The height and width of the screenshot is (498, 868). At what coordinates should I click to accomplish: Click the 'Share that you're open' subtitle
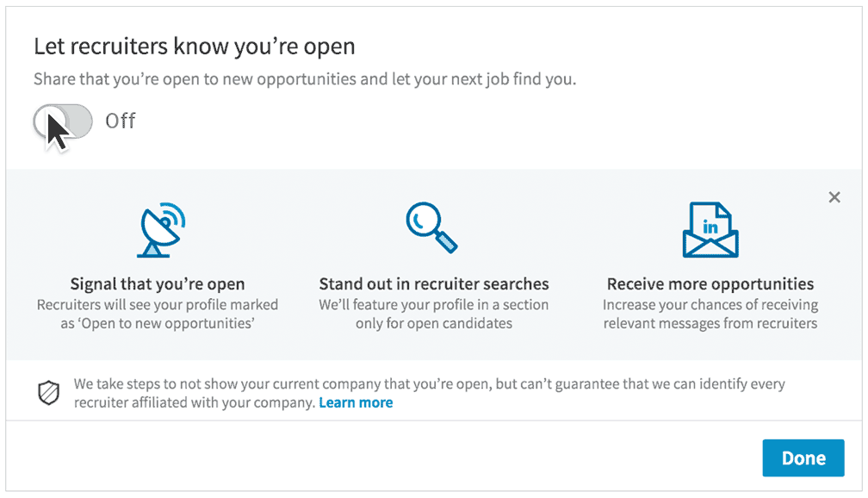tap(305, 79)
